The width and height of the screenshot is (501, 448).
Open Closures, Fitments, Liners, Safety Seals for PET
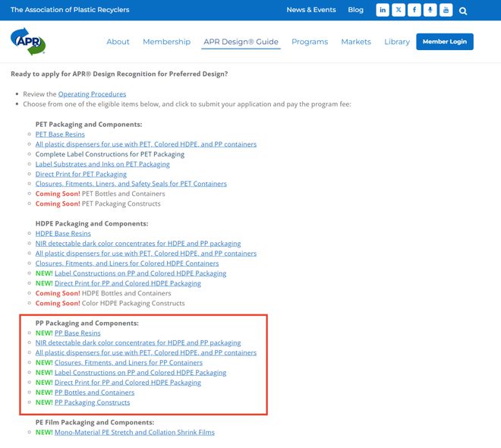[x=131, y=184]
